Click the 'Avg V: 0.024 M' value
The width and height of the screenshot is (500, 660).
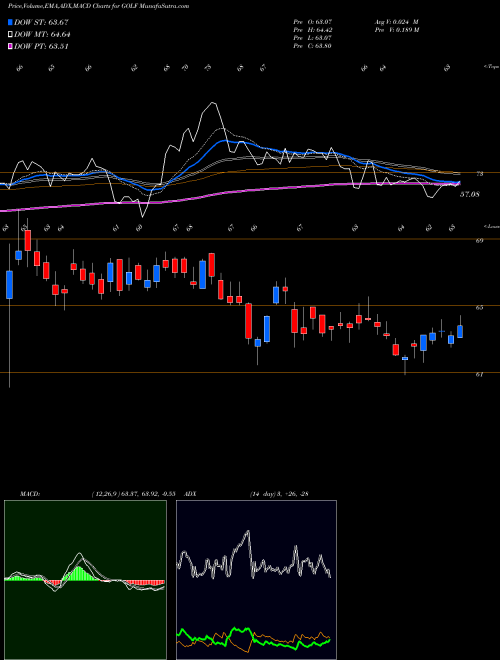(396, 21)
